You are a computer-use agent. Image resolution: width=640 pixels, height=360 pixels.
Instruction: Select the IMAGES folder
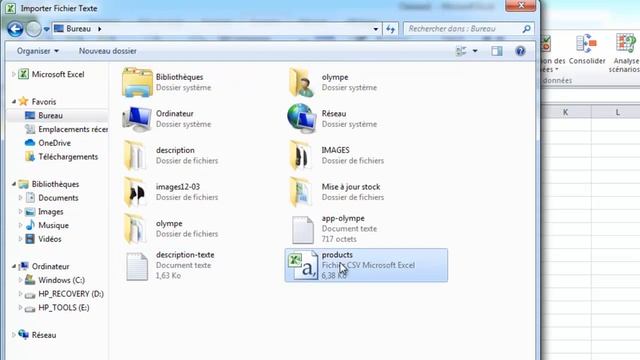click(336, 155)
